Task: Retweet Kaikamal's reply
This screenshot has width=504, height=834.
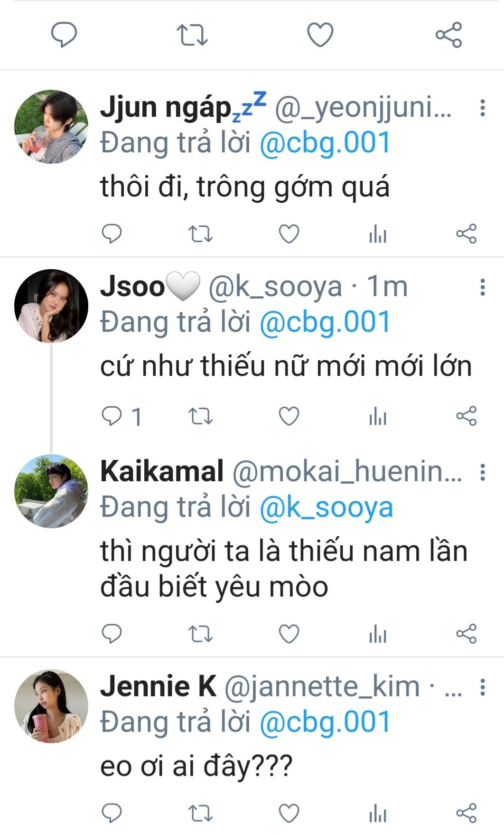Action: pos(200,633)
